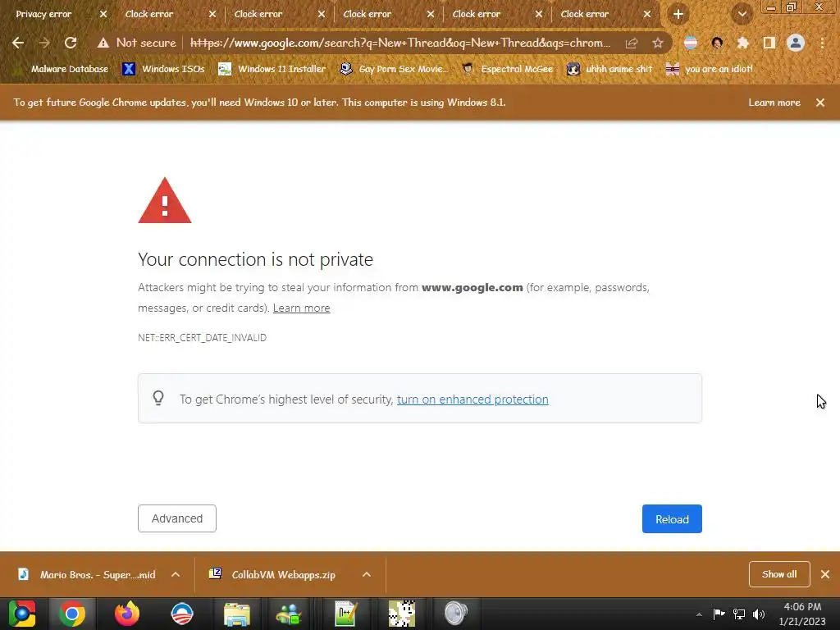Viewport: 840px width, 630px height.
Task: Open the tab search dropdown arrow
Action: (x=742, y=15)
